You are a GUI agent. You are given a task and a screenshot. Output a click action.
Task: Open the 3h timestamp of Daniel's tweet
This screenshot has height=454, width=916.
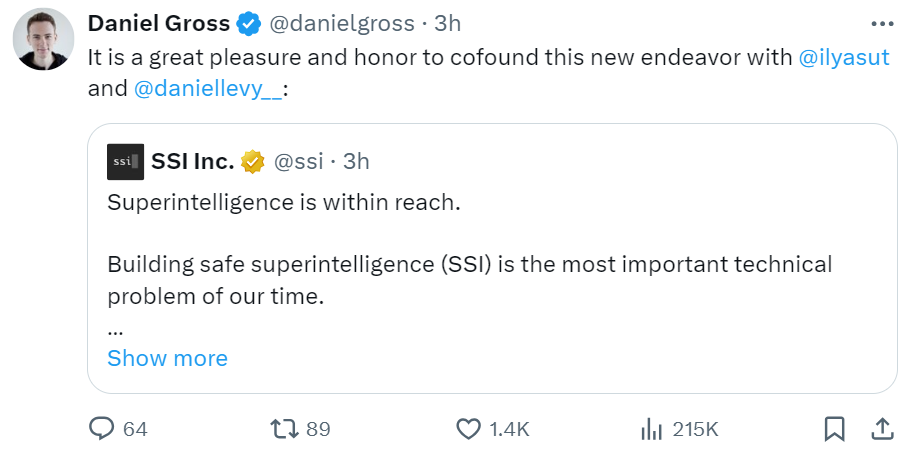(x=447, y=24)
